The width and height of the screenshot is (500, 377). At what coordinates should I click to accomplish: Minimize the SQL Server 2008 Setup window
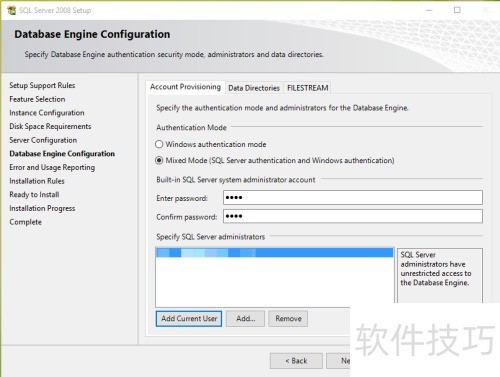pos(429,10)
